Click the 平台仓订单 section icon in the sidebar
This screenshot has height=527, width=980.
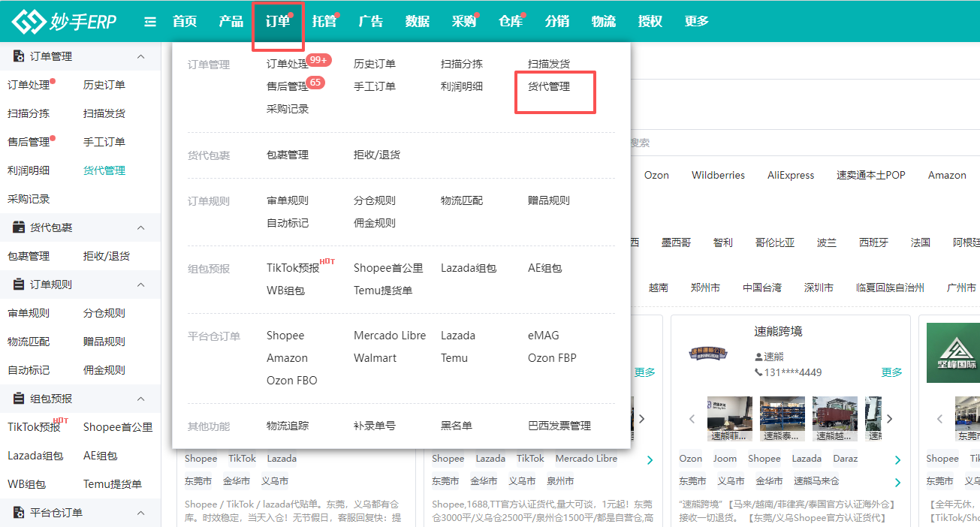pyautogui.click(x=19, y=513)
